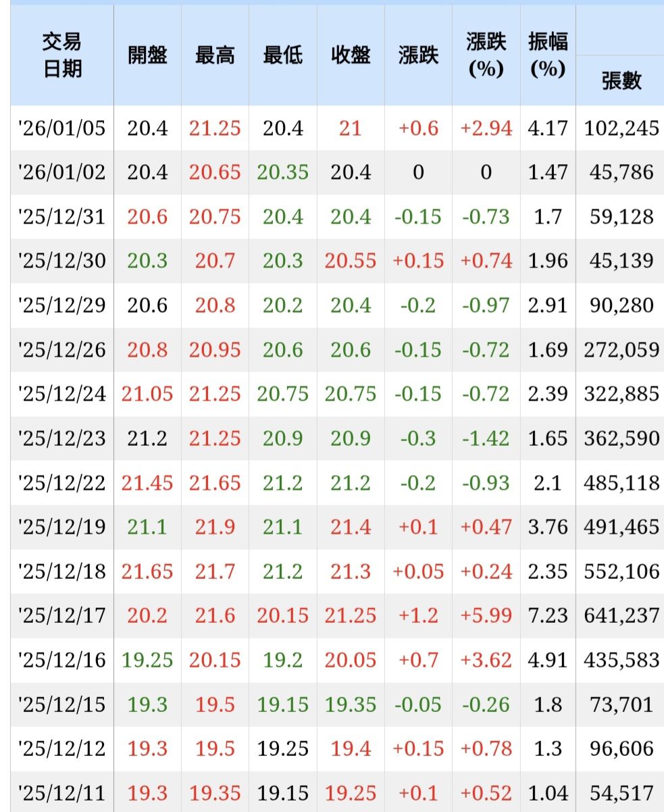664x812 pixels.
Task: Click the +5.99 percent change value
Action: (486, 615)
